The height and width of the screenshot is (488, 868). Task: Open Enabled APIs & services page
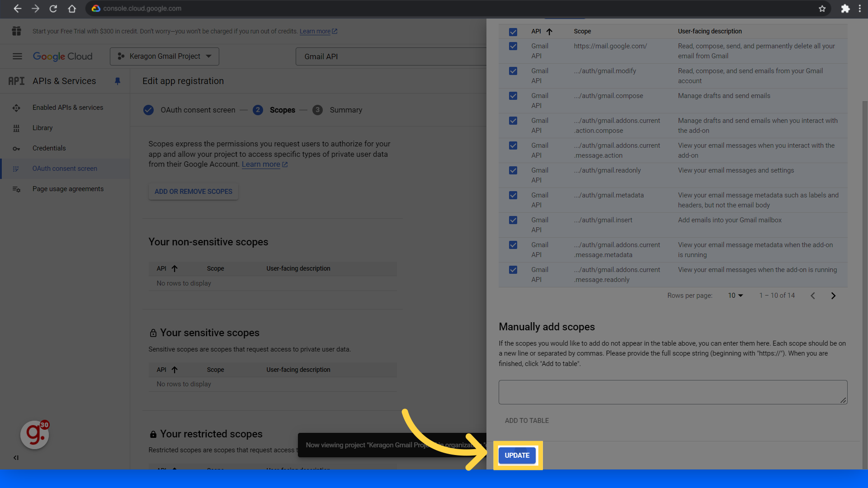(x=68, y=108)
